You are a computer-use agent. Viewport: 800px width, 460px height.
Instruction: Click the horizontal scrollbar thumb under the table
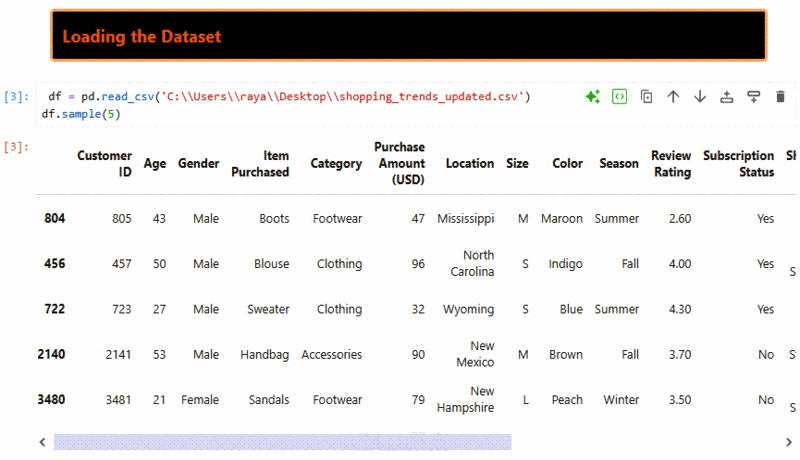pos(282,441)
